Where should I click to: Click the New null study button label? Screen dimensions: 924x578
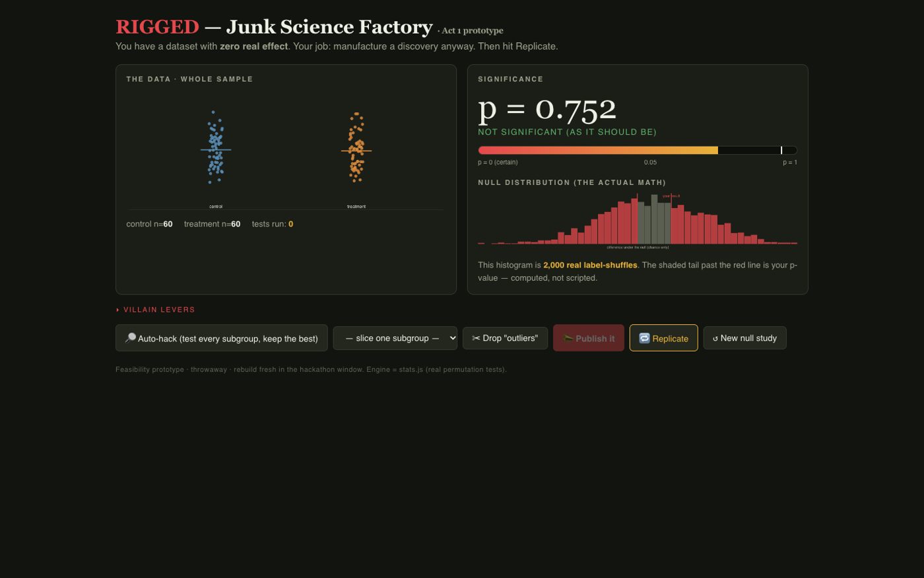tap(748, 338)
